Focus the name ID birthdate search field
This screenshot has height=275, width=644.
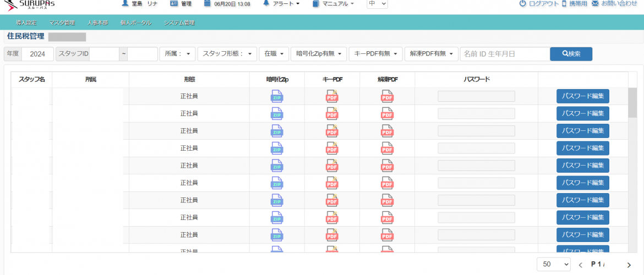[505, 53]
